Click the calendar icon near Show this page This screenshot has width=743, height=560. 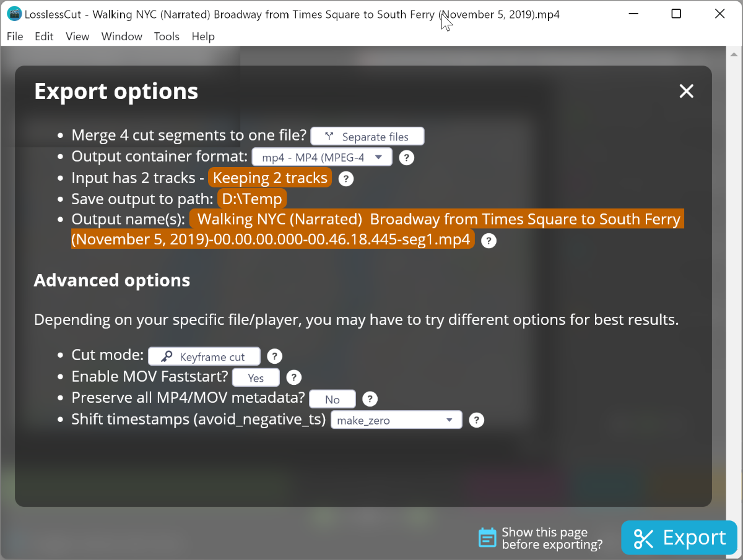[487, 538]
